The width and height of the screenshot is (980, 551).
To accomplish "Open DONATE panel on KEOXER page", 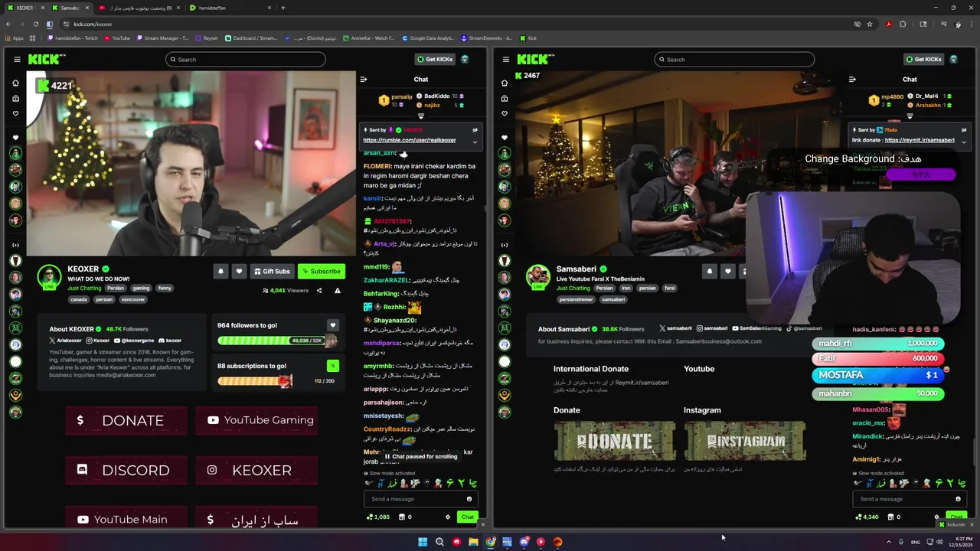I will (126, 420).
